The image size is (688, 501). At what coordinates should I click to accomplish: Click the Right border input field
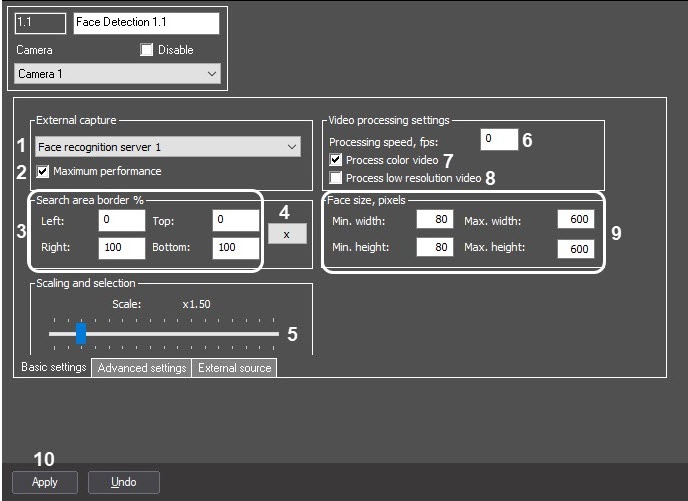click(121, 247)
